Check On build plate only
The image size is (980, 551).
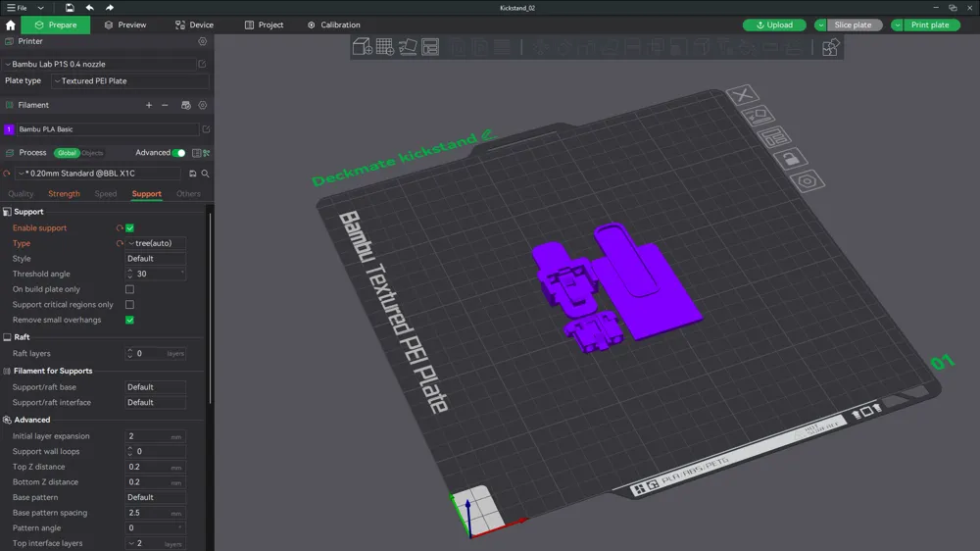[x=130, y=289]
